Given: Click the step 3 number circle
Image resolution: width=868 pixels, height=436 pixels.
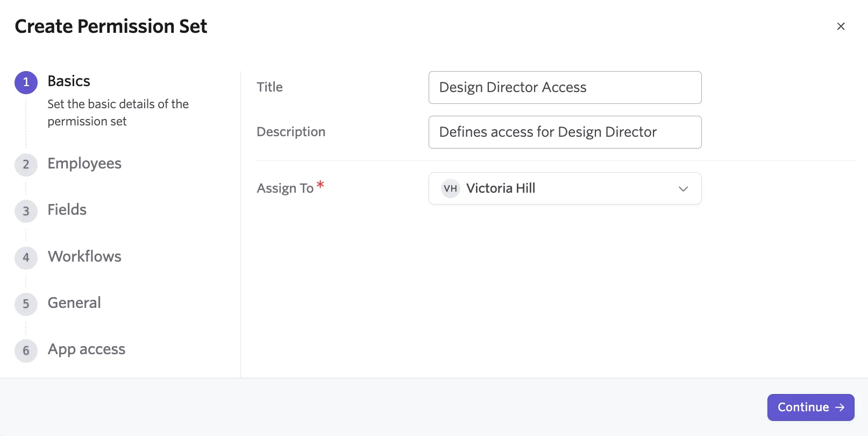Looking at the screenshot, I should [x=26, y=211].
